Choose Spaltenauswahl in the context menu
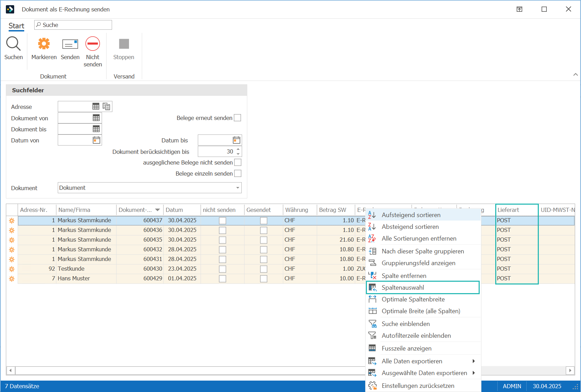Screen dimensions: 581x392 click(423, 288)
